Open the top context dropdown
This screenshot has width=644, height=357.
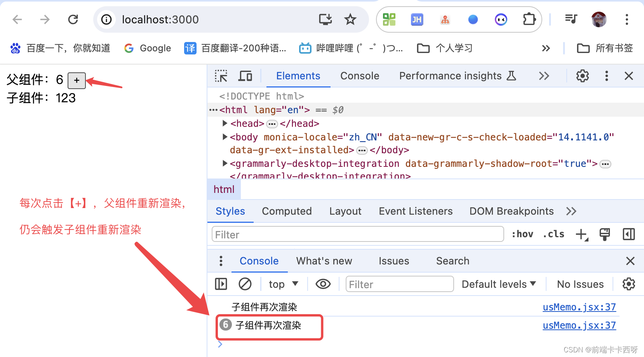[284, 284]
